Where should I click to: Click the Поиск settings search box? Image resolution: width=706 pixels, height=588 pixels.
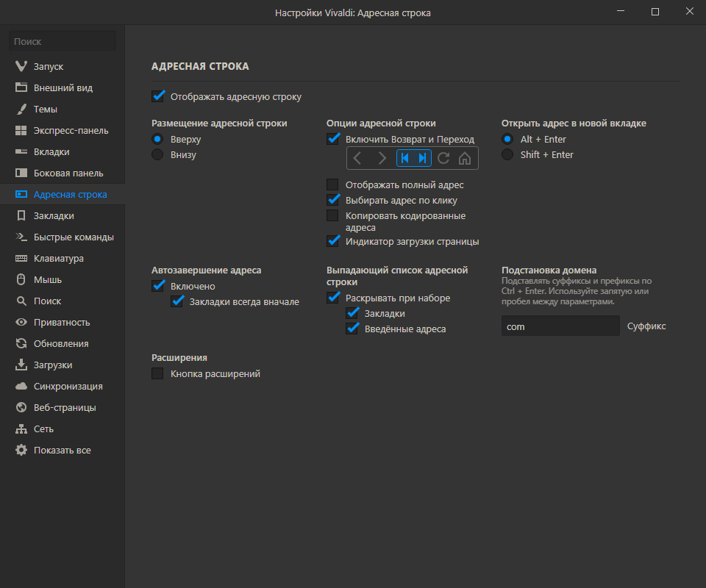[63, 42]
